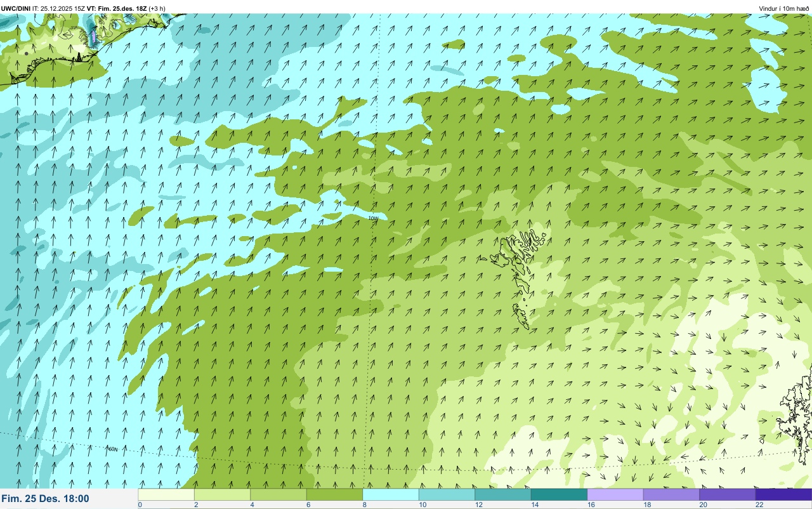This screenshot has width=812, height=509.
Task: Click the light green 2–4 legend swatch
Action: [222, 494]
